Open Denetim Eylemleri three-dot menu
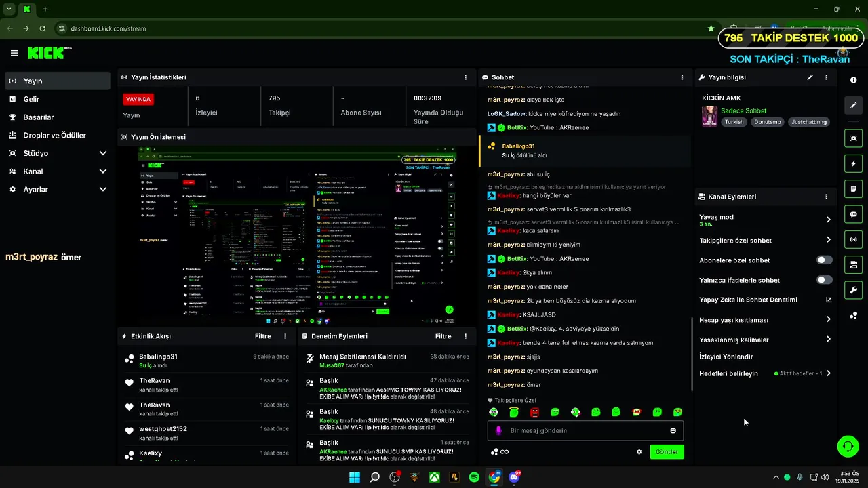Viewport: 868px width, 488px height. point(465,336)
